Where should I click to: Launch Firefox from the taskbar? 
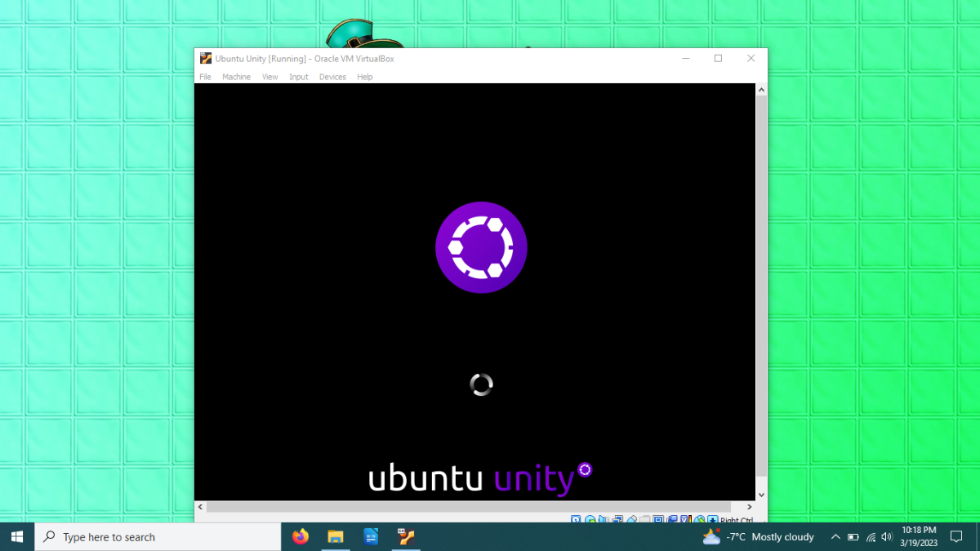pyautogui.click(x=301, y=536)
